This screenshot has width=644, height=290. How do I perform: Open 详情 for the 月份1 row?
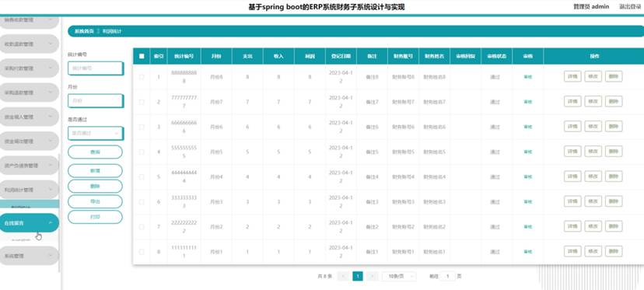[x=572, y=251]
